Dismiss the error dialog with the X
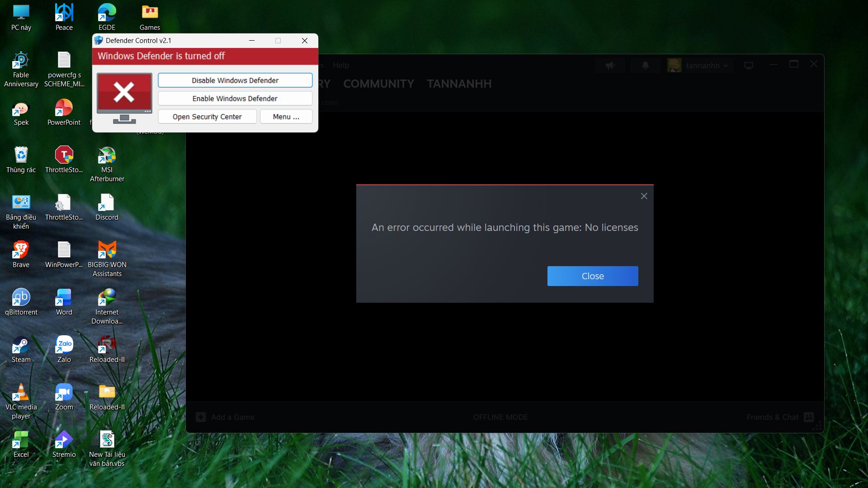 (x=644, y=196)
